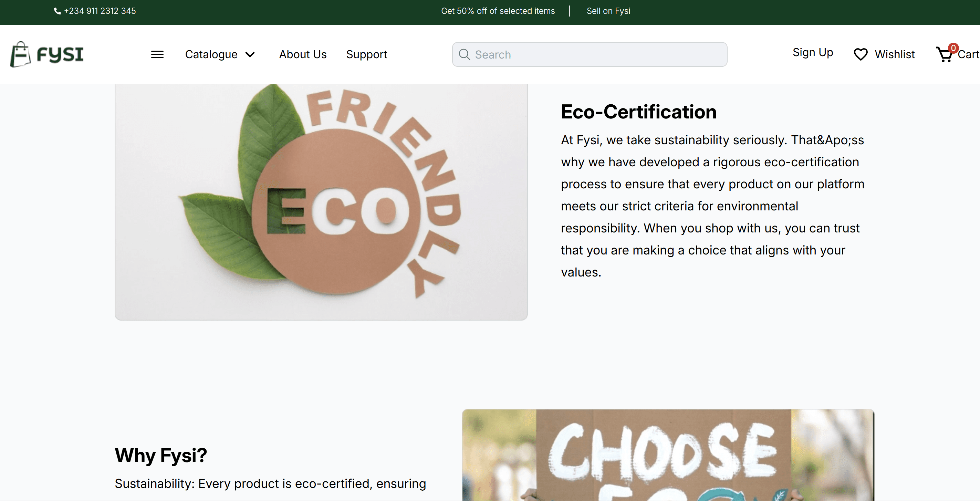Click the Sign Up link

(x=813, y=52)
